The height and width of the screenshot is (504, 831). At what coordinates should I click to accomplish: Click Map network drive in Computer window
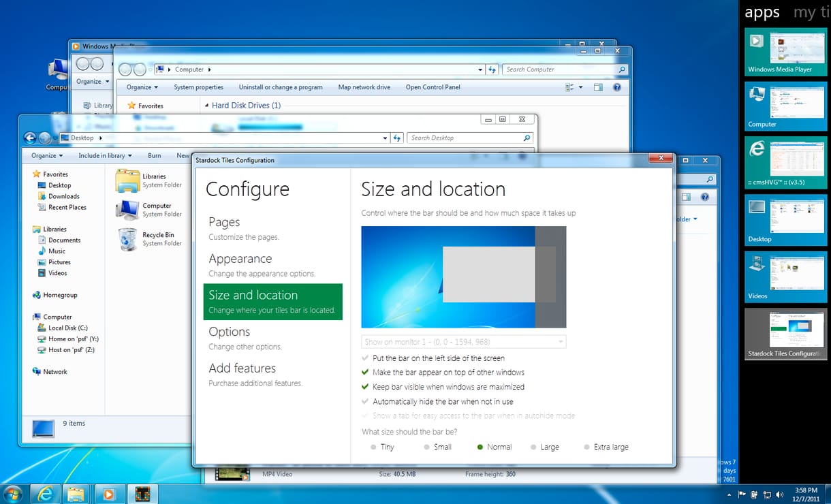[364, 87]
